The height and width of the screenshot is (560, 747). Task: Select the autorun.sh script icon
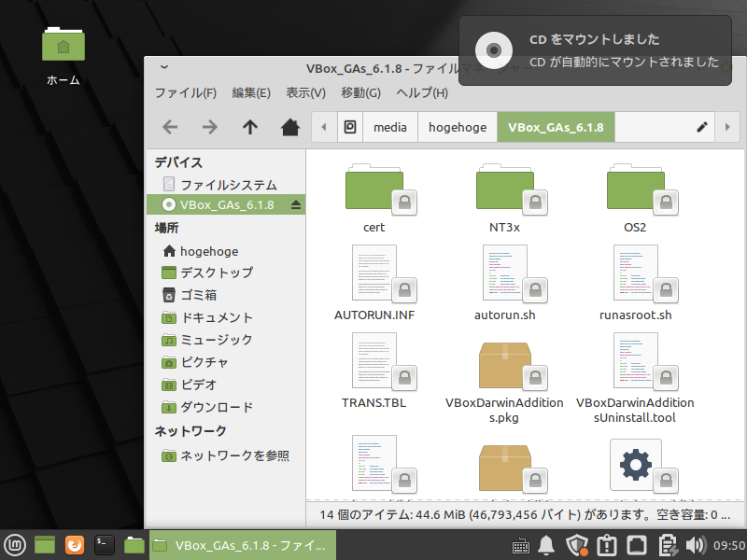pyautogui.click(x=505, y=273)
